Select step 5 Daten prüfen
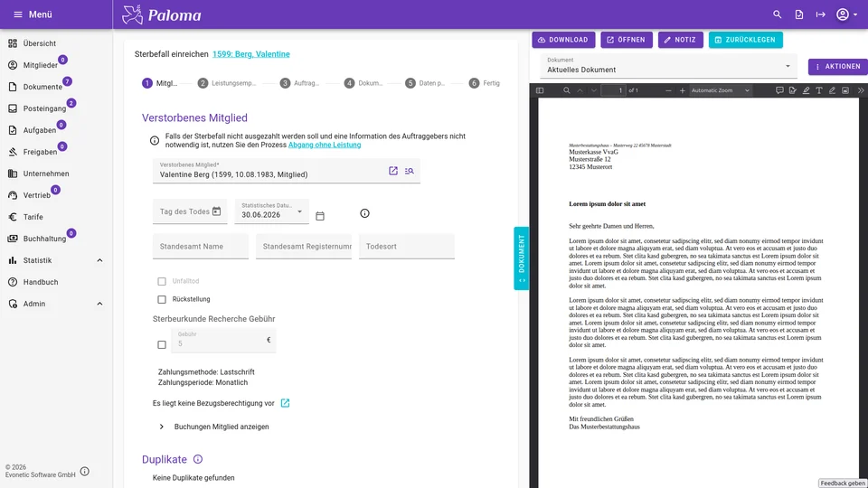The height and width of the screenshot is (488, 868). coord(425,83)
